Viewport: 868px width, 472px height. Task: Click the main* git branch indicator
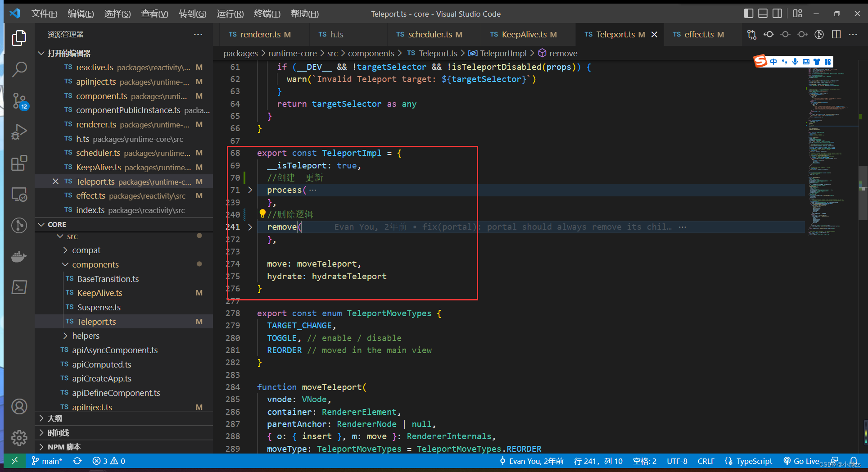47,461
